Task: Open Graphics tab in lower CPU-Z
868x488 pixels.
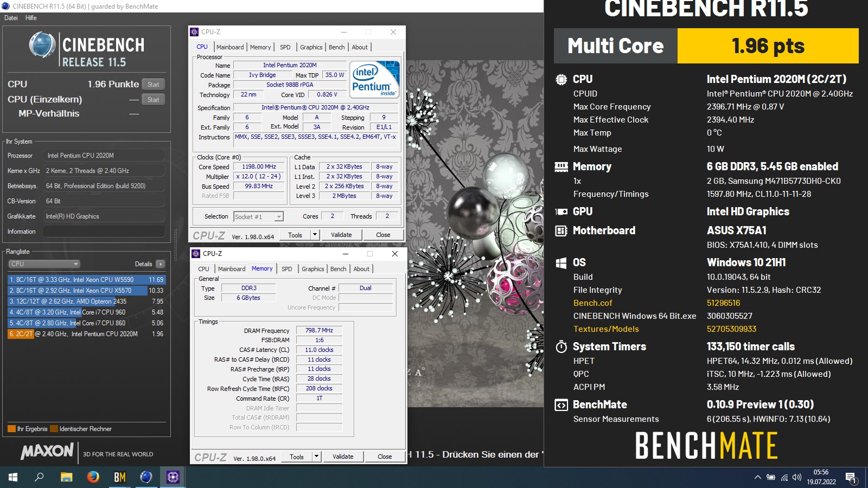Action: 313,269
